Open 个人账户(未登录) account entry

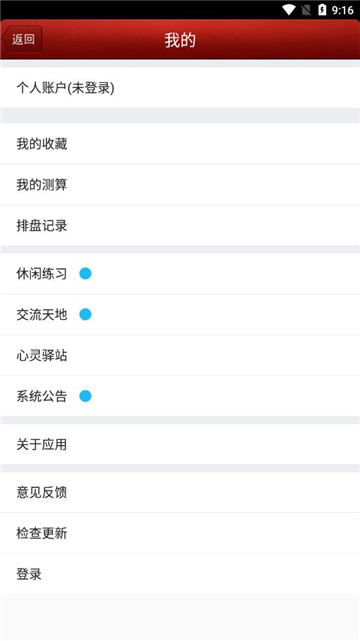(180, 87)
